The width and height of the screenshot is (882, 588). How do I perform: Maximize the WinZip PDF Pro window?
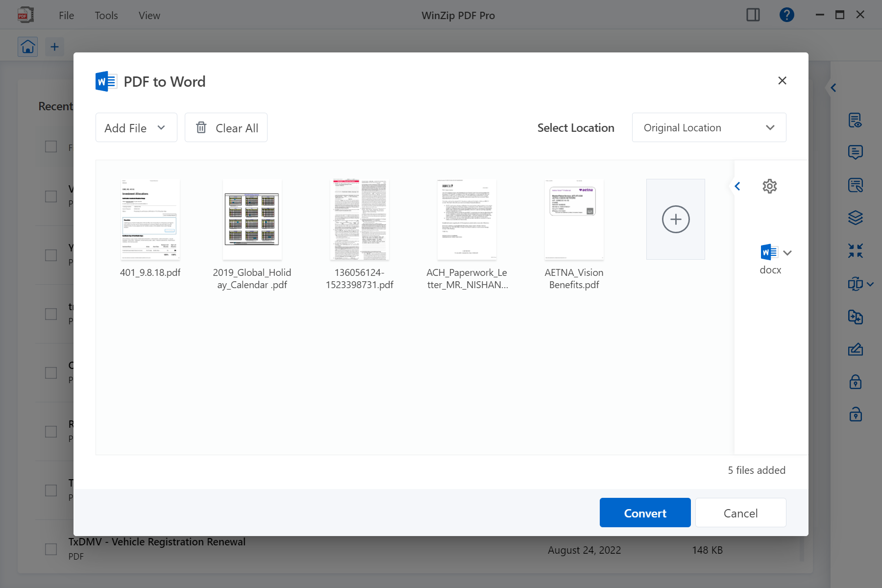pyautogui.click(x=840, y=15)
